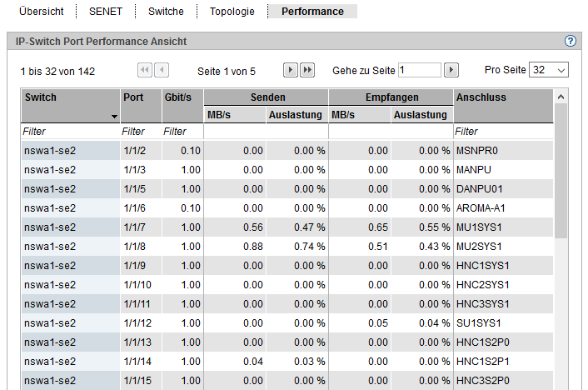Click the Switch column filter field
The height and width of the screenshot is (390, 588).
pyautogui.click(x=70, y=132)
